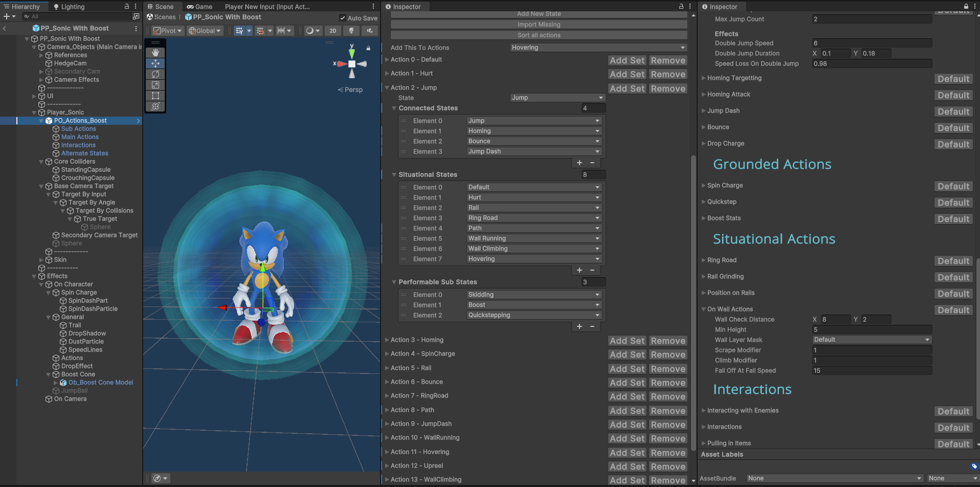Open prefab arrow beside PO_Actions_Boost
This screenshot has height=487, width=980.
point(138,121)
